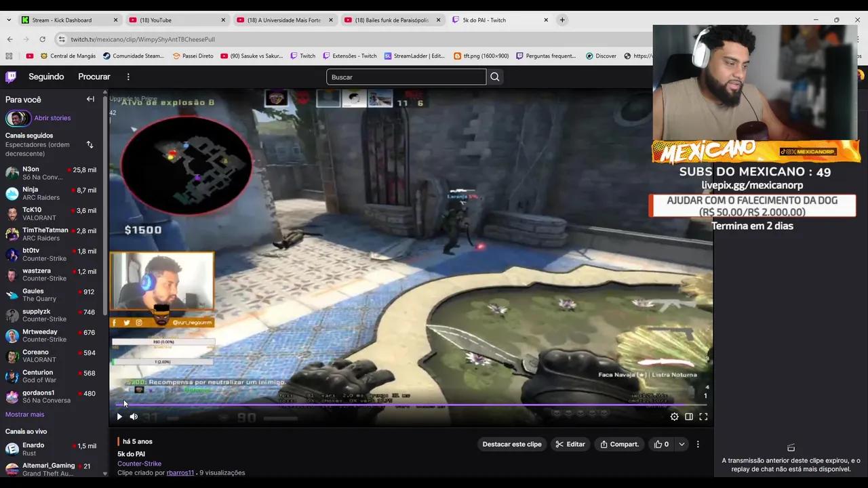Open Perguntas frequentes bookmark
Viewport: 868px width, 488px height.
coord(546,56)
